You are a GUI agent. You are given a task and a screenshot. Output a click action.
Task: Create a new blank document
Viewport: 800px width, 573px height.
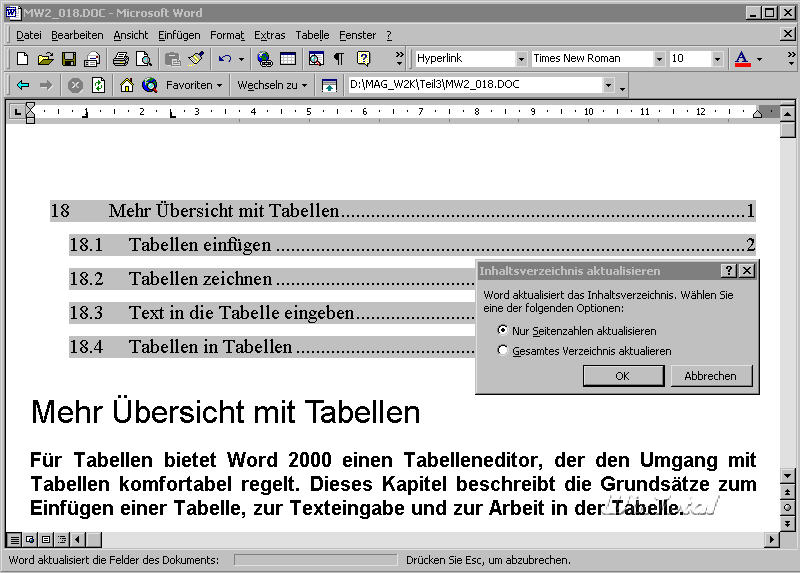(x=22, y=59)
